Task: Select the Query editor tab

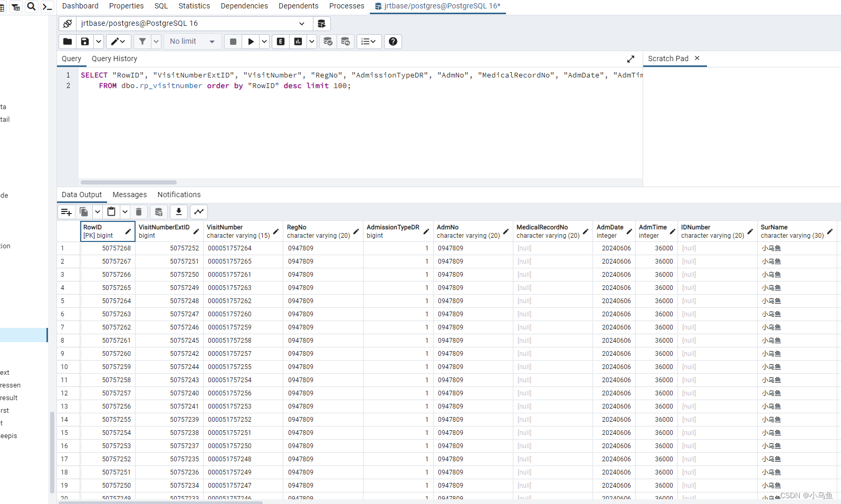Action: (x=71, y=59)
